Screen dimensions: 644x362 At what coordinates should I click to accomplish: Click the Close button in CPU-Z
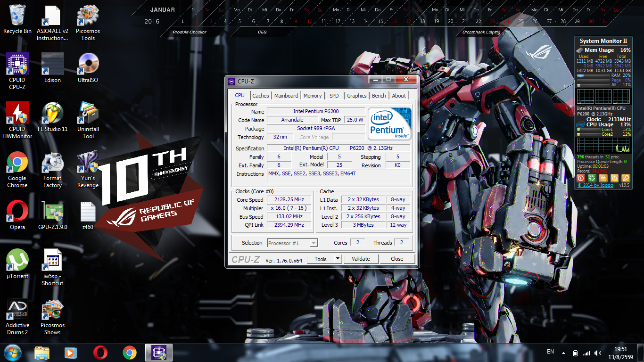point(397,259)
